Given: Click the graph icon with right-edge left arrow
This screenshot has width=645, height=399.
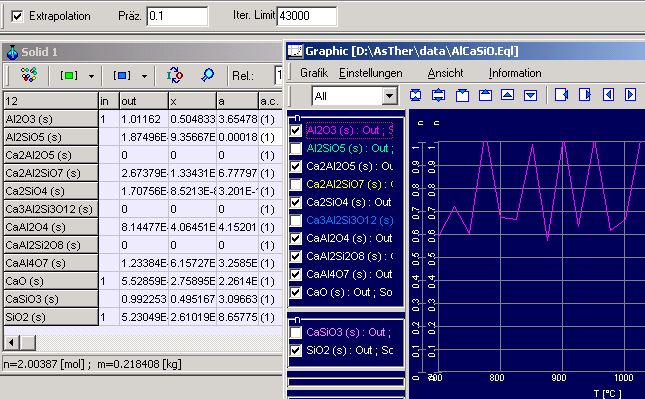Looking at the screenshot, I should [561, 95].
